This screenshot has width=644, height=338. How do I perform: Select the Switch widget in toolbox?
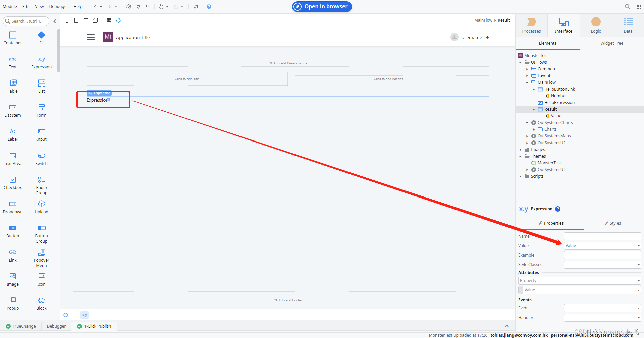41,159
